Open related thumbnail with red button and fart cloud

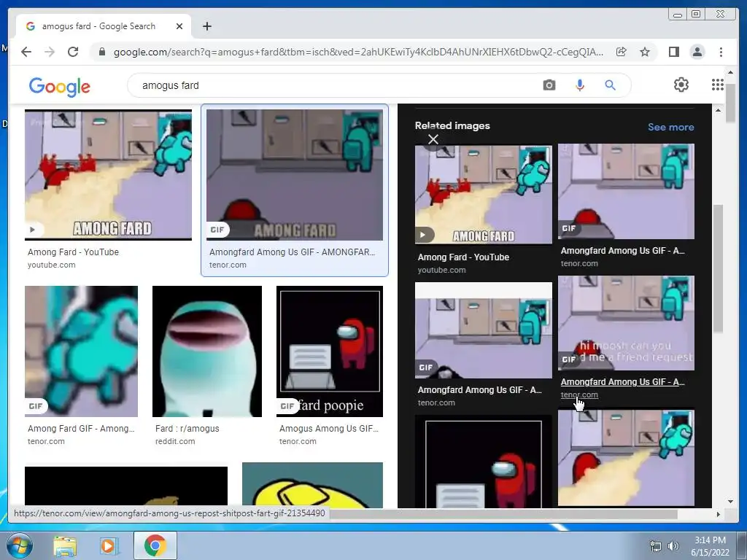tap(626, 458)
